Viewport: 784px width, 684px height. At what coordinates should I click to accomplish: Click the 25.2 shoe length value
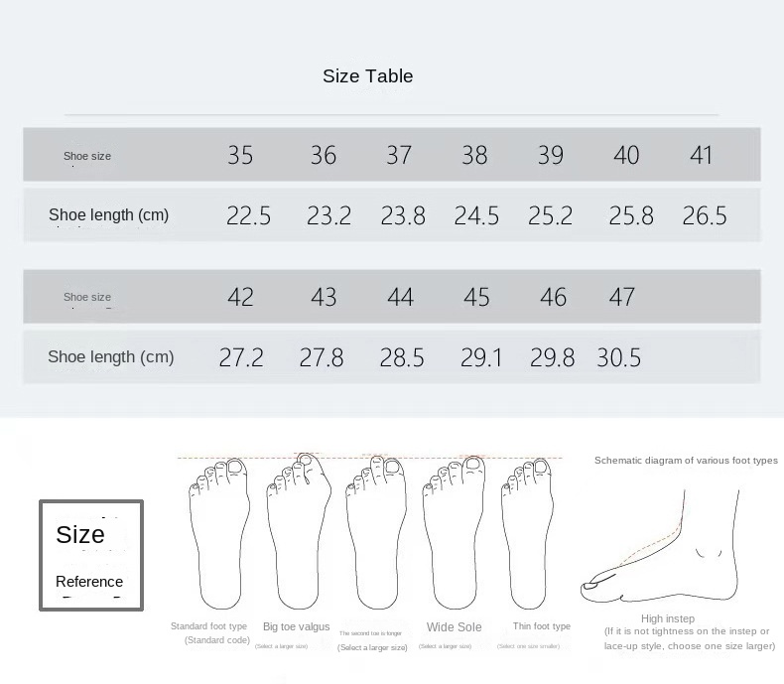click(551, 215)
